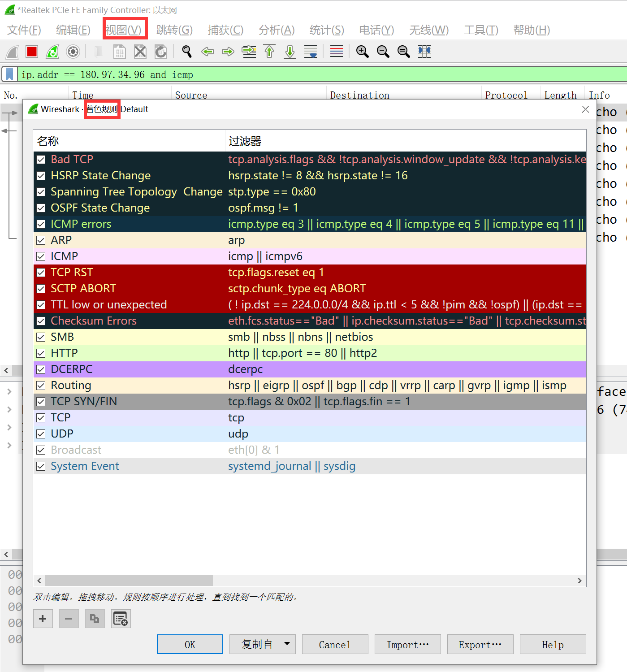Image resolution: width=627 pixels, height=672 pixels.
Task: Open the 复制自 dropdown button
Action: 262,644
